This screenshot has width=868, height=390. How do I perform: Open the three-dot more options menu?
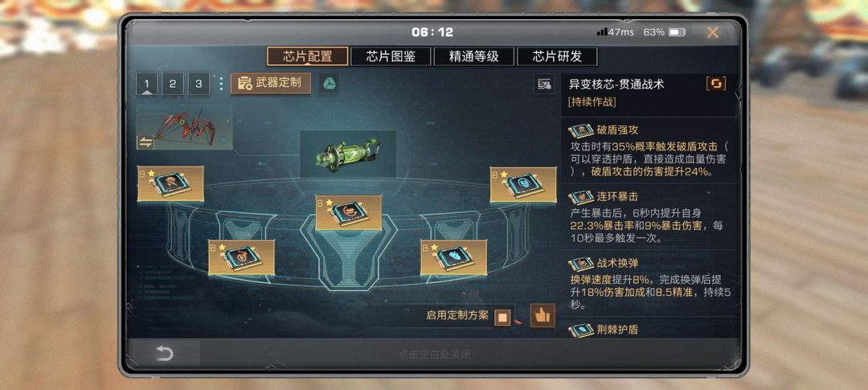point(221,84)
